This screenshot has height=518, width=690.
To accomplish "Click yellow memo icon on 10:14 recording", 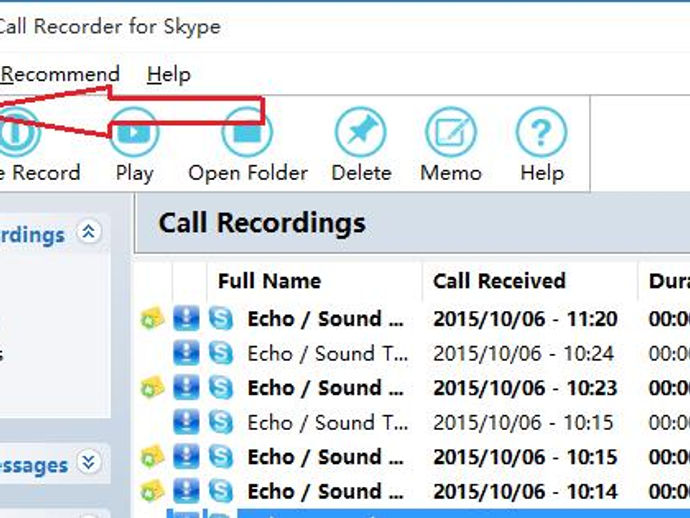I will tap(152, 491).
